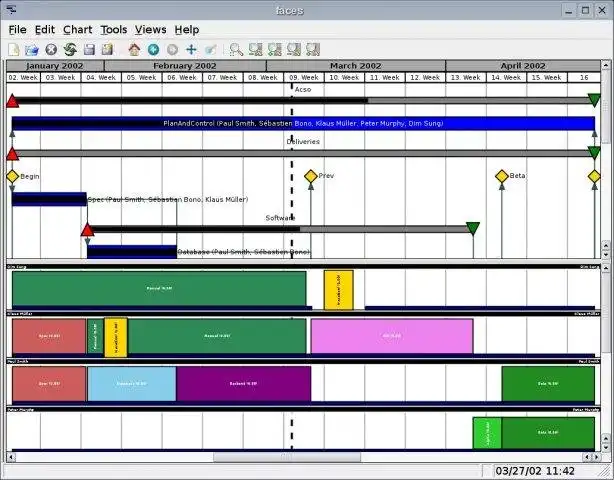The width and height of the screenshot is (614, 480).
Task: Click the New document toolbar icon
Action: [14, 50]
